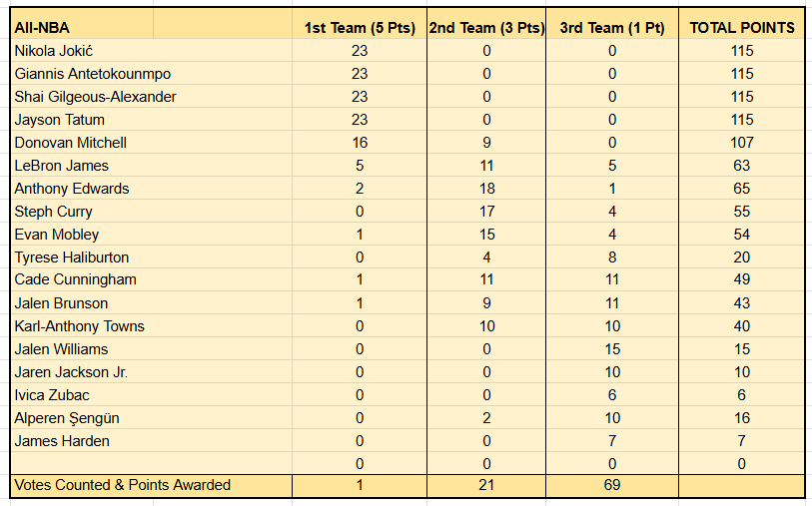Select Evan Mobley's 2nd Team cell 15
The image size is (812, 506).
coord(486,235)
